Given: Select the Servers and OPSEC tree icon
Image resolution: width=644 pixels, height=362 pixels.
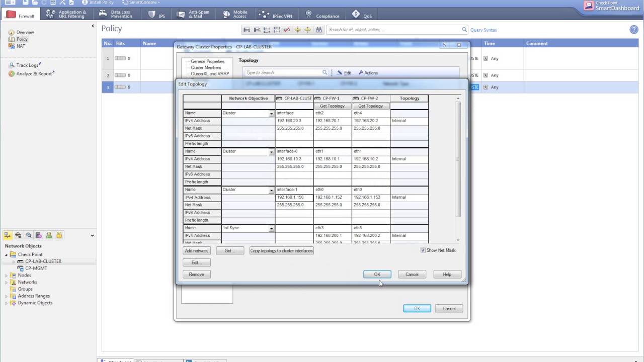Looking at the screenshot, I should 39,235.
